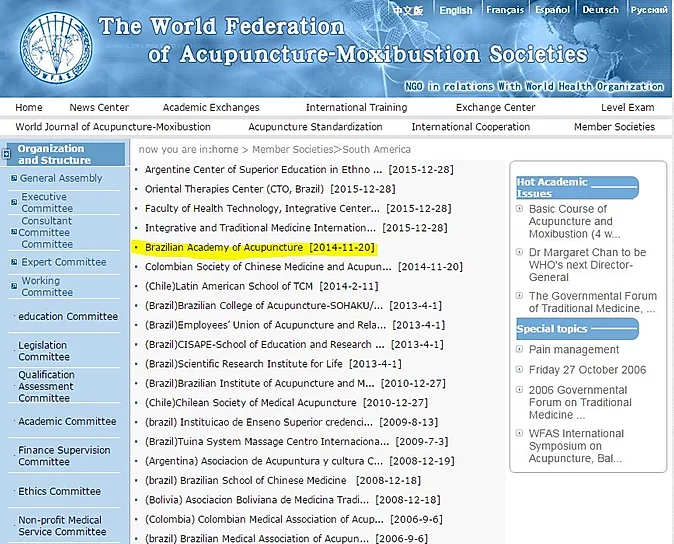The height and width of the screenshot is (544, 674).
Task: Click the icon beside Consultant Committee
Action: click(14, 232)
